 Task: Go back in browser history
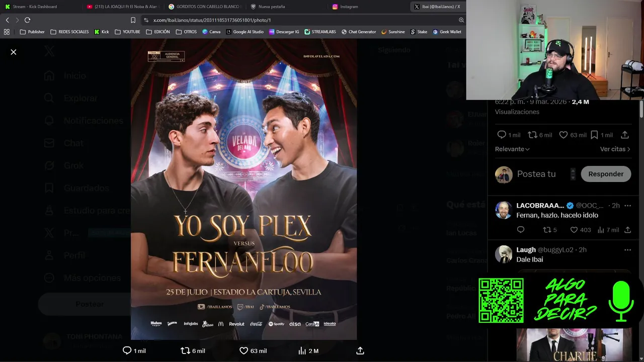[x=7, y=20]
